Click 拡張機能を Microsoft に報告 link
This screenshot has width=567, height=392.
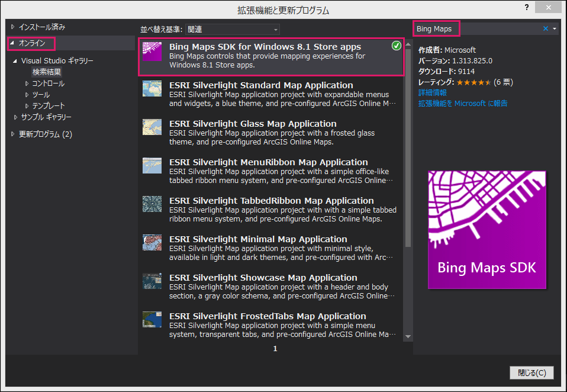[463, 104]
